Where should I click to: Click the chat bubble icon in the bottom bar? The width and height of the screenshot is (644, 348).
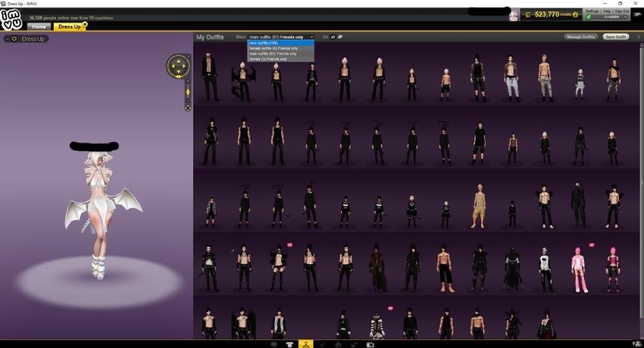(x=274, y=344)
